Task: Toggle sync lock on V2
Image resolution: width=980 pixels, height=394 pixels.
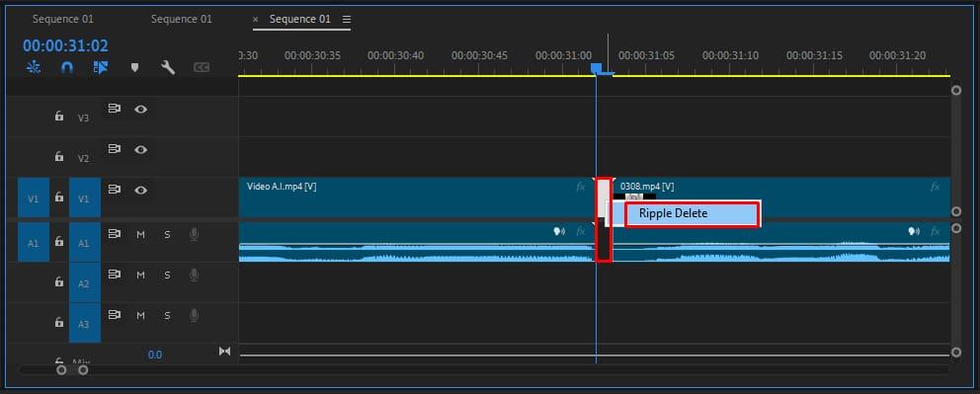Action: coord(115,149)
